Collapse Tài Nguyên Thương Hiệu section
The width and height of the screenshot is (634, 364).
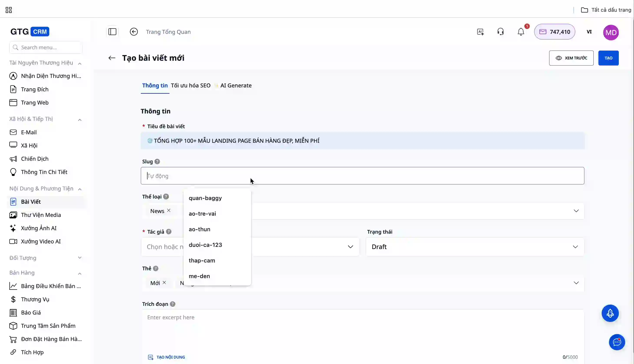pyautogui.click(x=80, y=63)
